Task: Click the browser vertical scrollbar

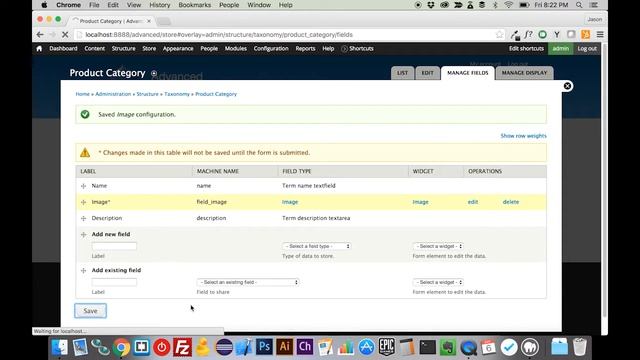Action: [x=604, y=180]
